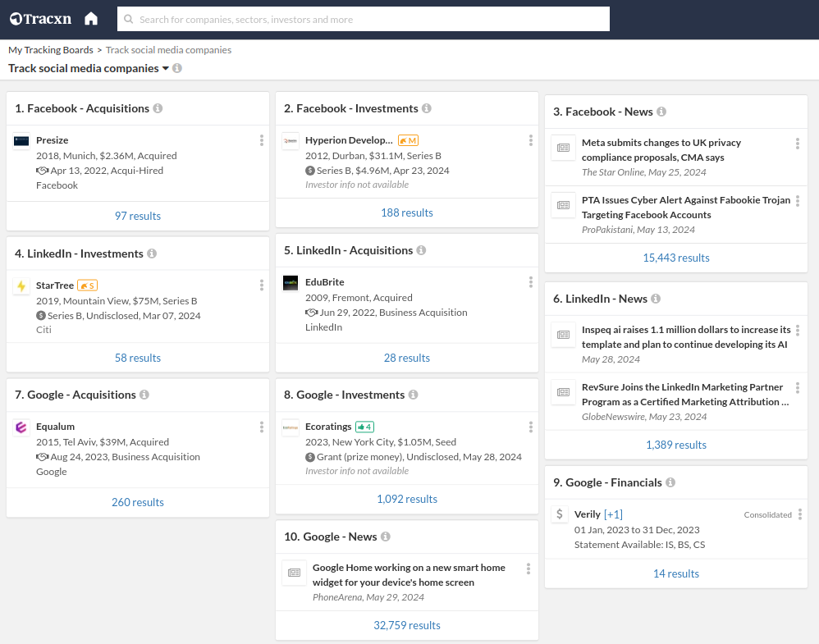The height and width of the screenshot is (644, 819).
Task: View 15,443 results for Facebook News
Action: [676, 258]
